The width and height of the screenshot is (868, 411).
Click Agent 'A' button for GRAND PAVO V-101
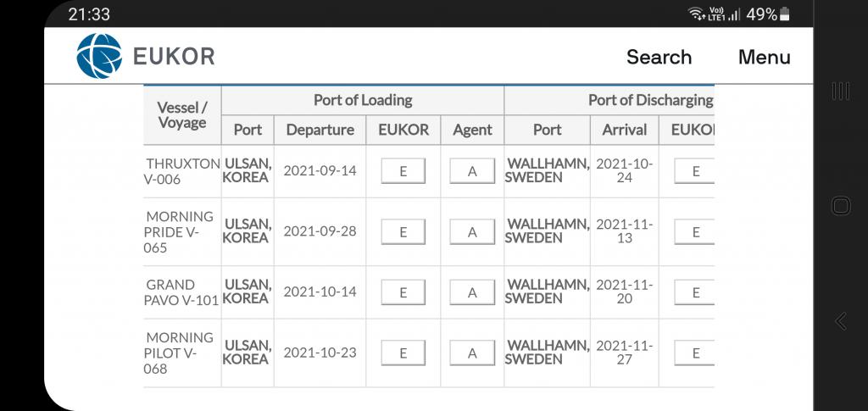(472, 292)
